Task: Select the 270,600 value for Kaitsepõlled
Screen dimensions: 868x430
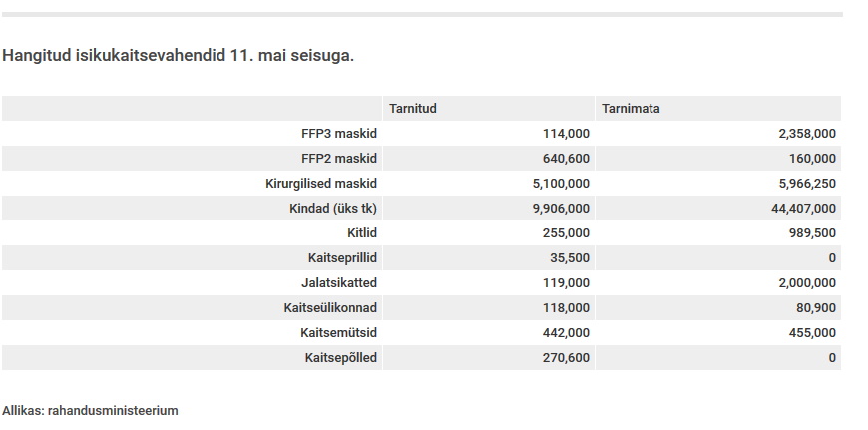Action: click(x=566, y=358)
